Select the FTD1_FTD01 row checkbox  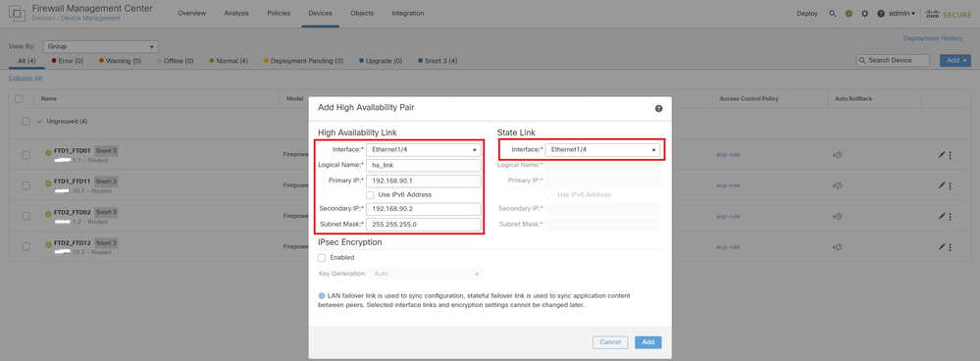pos(26,155)
